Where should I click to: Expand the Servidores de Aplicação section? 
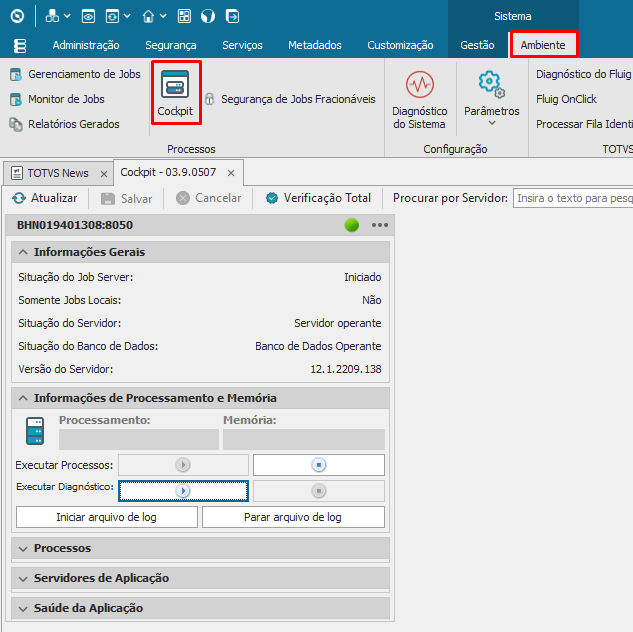[23, 579]
